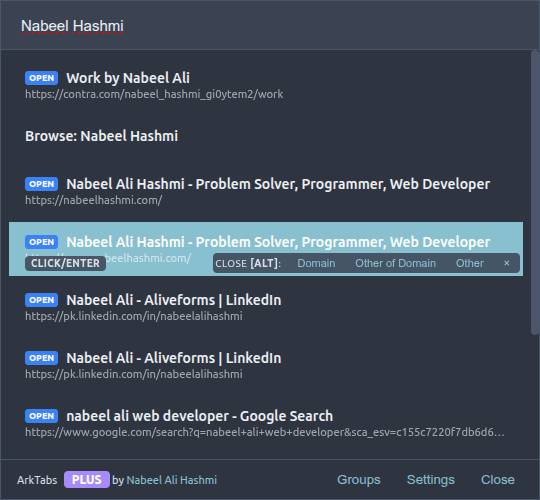Image resolution: width=540 pixels, height=500 pixels.
Task: Click the CLICK/ENTER badge
Action: point(65,263)
